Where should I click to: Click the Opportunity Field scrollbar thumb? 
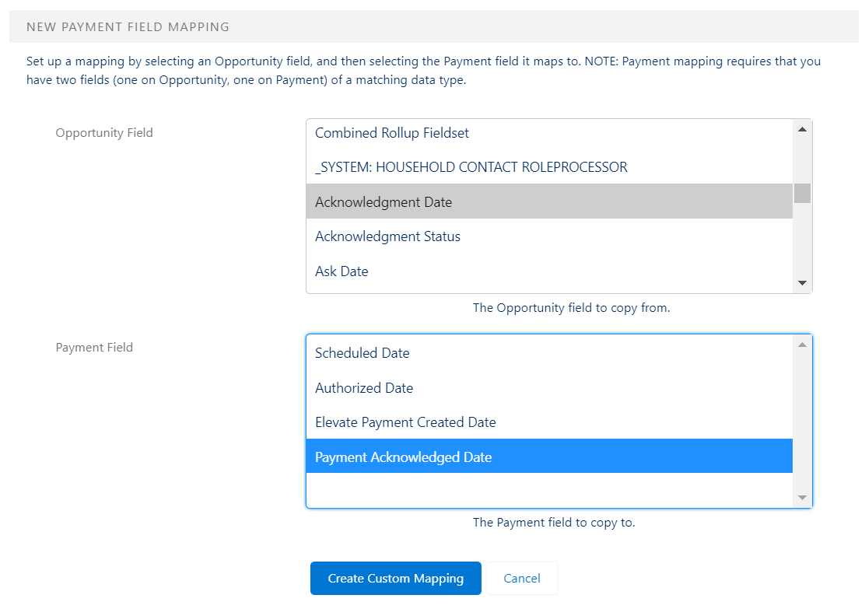point(802,193)
